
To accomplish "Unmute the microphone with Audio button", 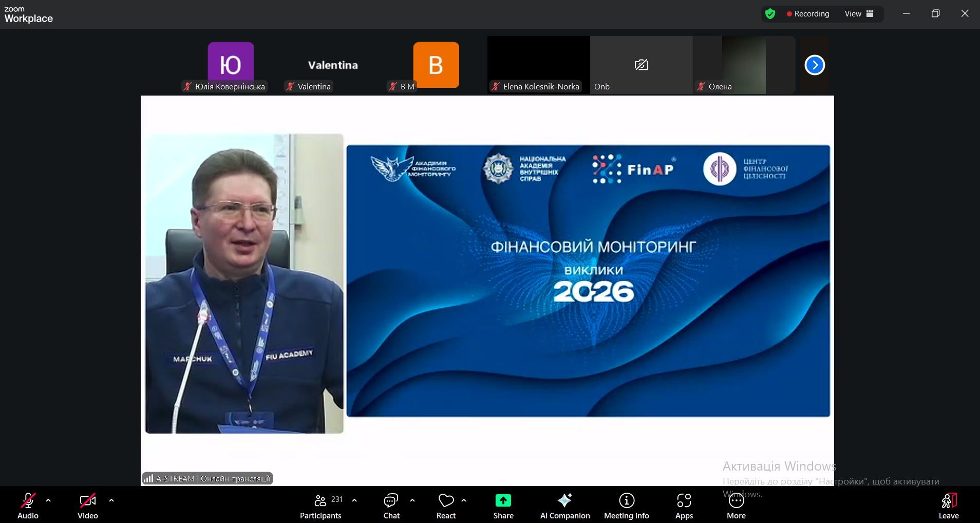I will [x=28, y=506].
